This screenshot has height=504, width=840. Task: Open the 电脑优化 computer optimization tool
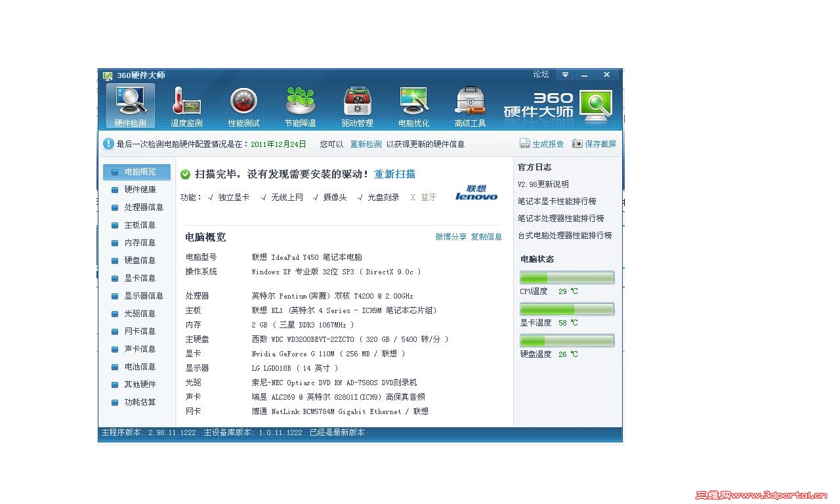tap(414, 106)
